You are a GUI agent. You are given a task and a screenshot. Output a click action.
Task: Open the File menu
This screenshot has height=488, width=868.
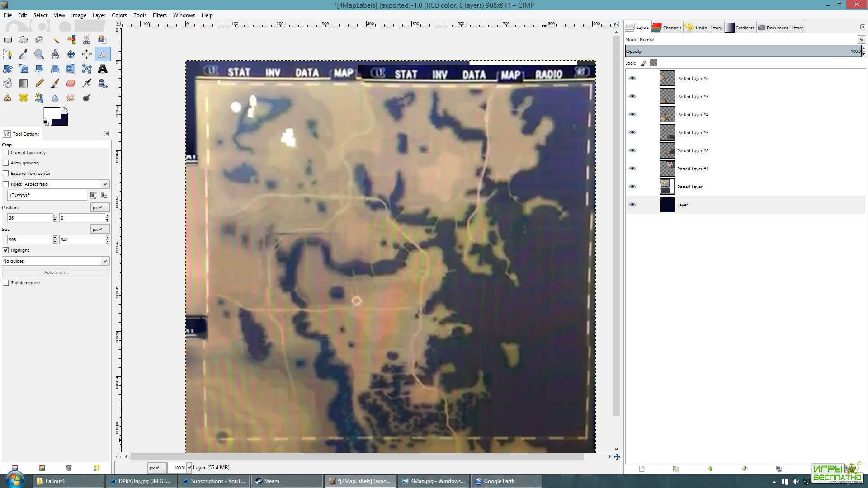coord(8,15)
